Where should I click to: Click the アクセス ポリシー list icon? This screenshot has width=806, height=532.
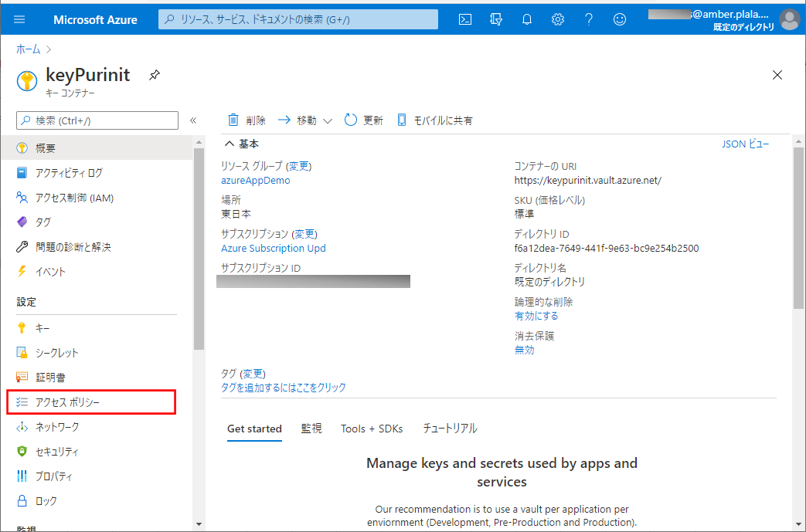(22, 402)
